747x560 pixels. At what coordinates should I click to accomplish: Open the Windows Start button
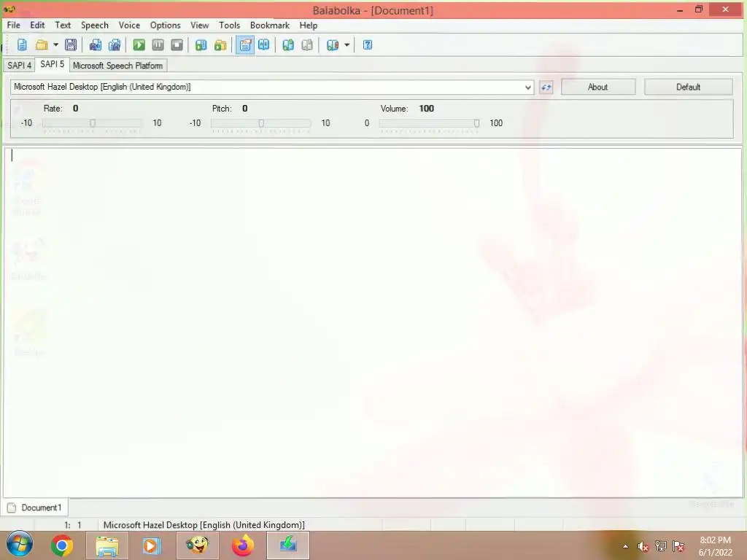[19, 545]
